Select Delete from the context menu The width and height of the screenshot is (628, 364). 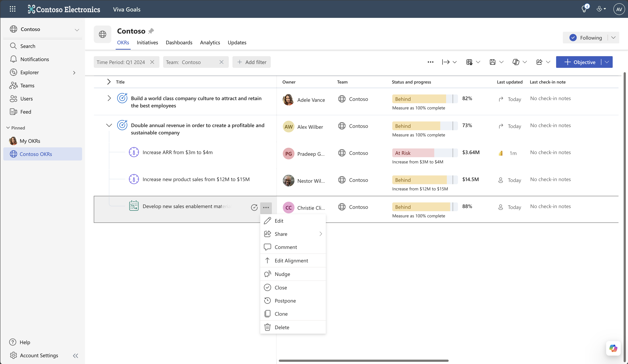pyautogui.click(x=293, y=327)
